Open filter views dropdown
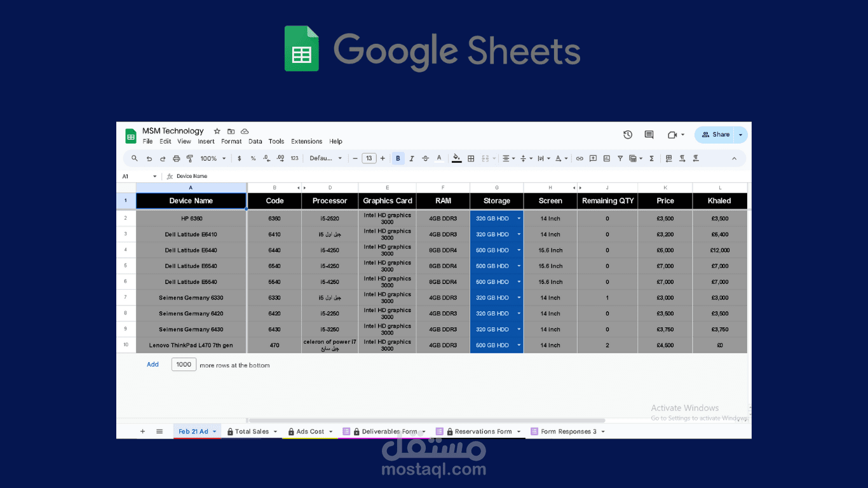The image size is (868, 488). (636, 159)
